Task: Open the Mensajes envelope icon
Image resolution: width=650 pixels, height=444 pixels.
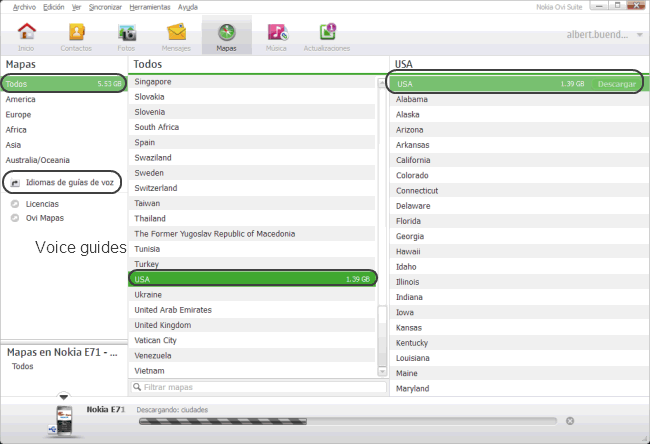Action: point(177,32)
